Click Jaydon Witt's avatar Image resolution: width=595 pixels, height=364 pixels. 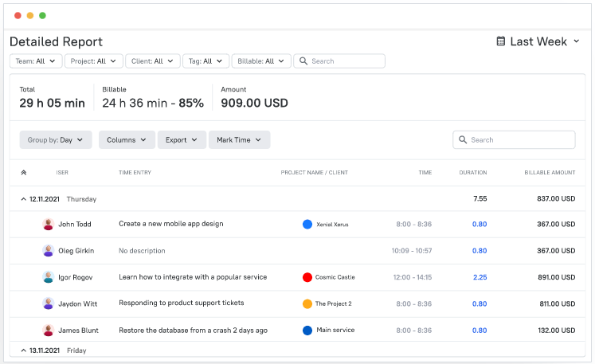coord(49,303)
